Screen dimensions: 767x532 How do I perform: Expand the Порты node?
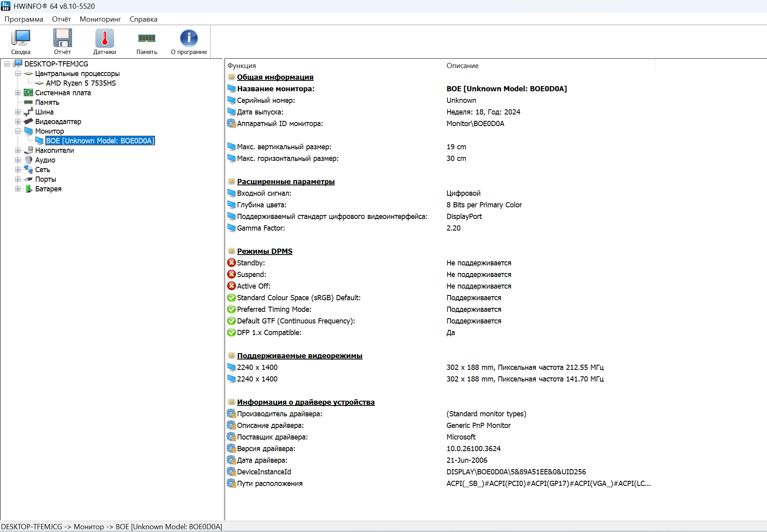click(x=18, y=179)
